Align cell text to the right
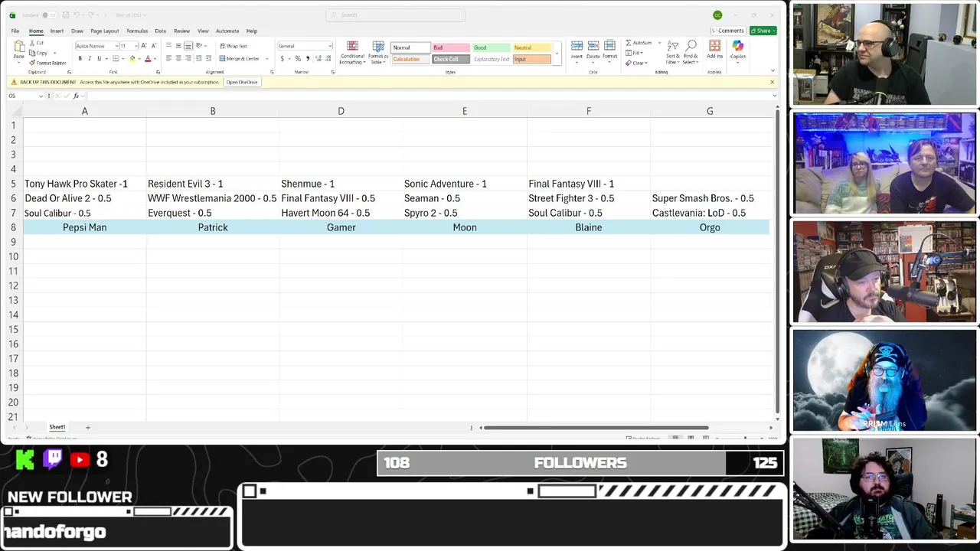The width and height of the screenshot is (980, 551). 188,58
